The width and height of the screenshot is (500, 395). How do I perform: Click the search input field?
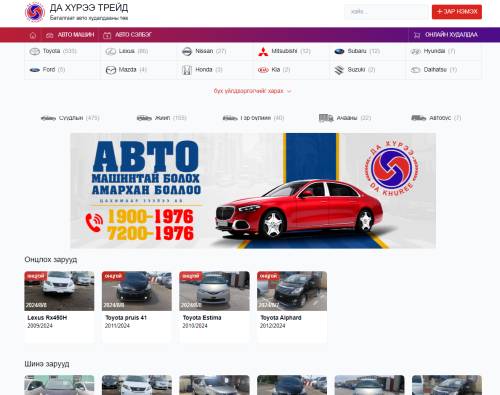click(386, 12)
